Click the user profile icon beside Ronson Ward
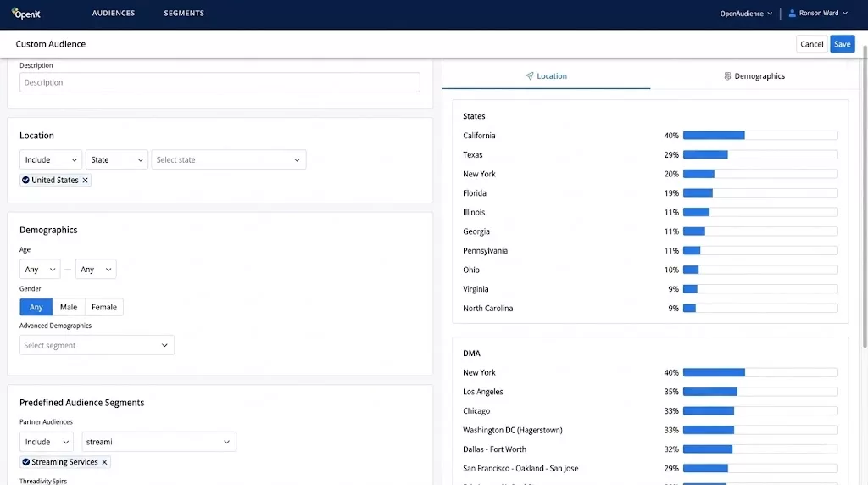The width and height of the screenshot is (868, 485). [793, 14]
